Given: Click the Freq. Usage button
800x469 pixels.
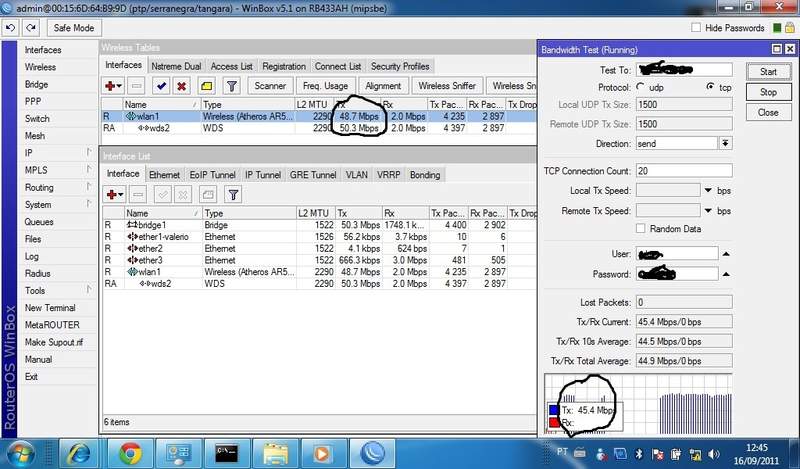Looking at the screenshot, I should pyautogui.click(x=325, y=86).
